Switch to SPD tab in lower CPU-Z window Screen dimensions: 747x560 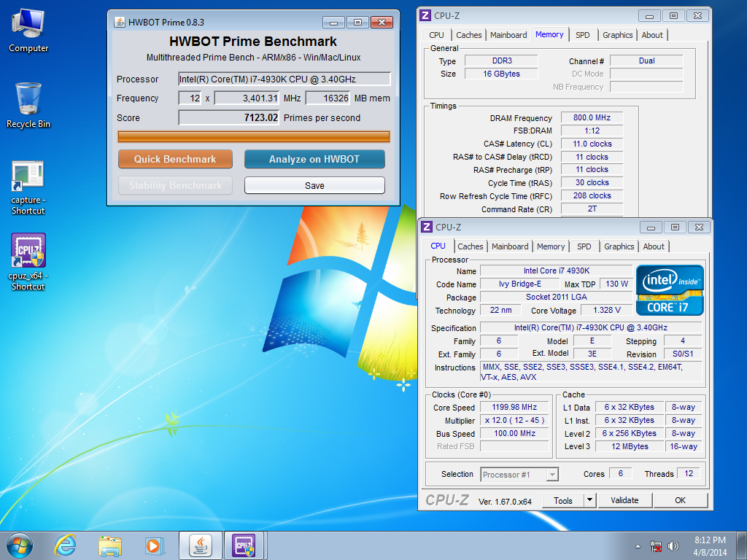584,246
